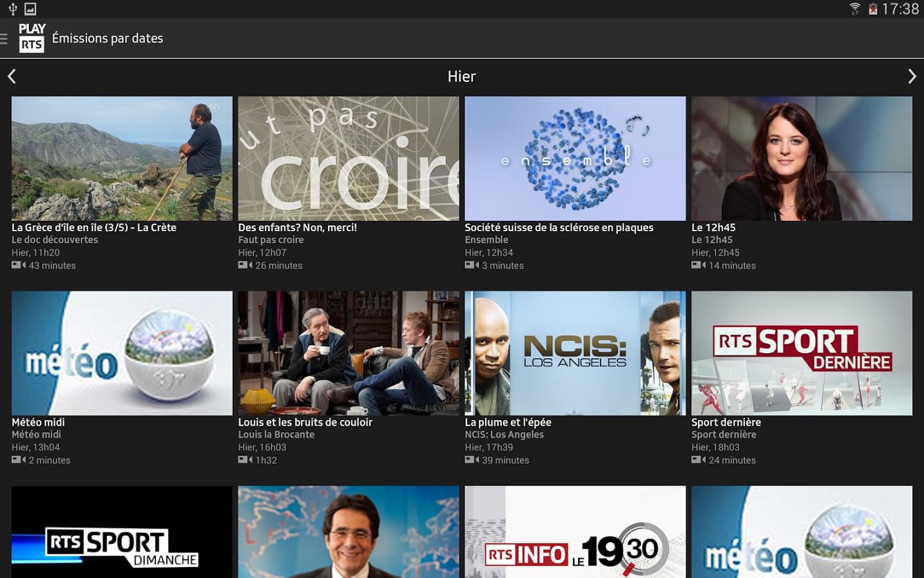Viewport: 924px width, 578px height.
Task: Click video icon next to 43 minutes
Action: (19, 265)
